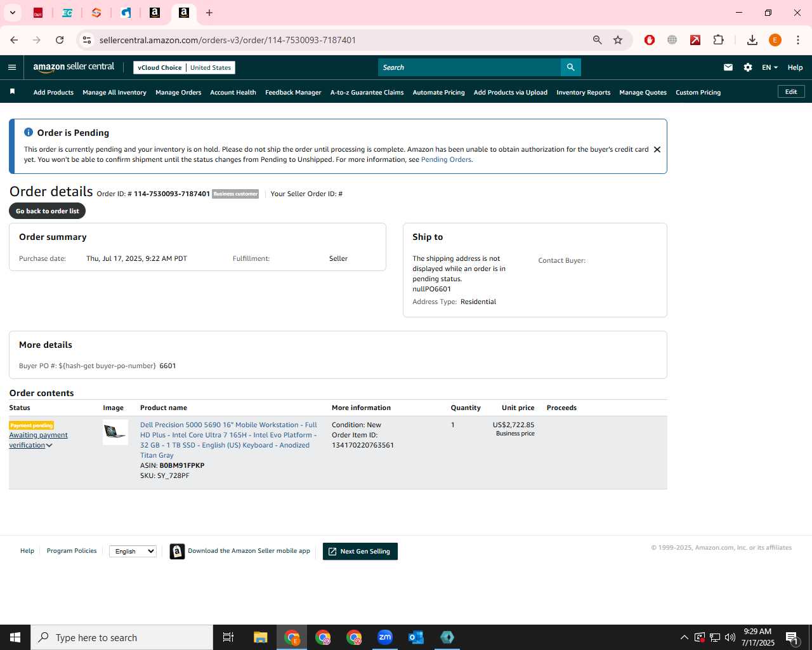This screenshot has width=812, height=650.
Task: Open Add Products via Upload
Action: (510, 93)
